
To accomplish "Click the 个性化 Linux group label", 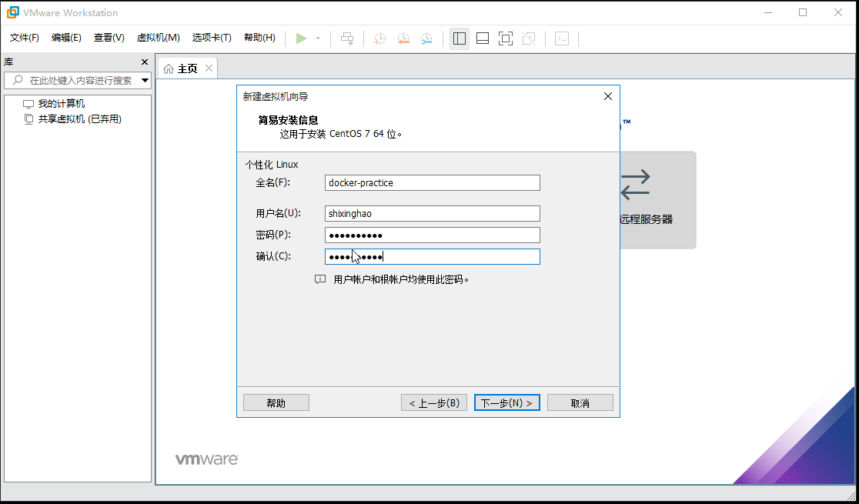I will click(272, 165).
